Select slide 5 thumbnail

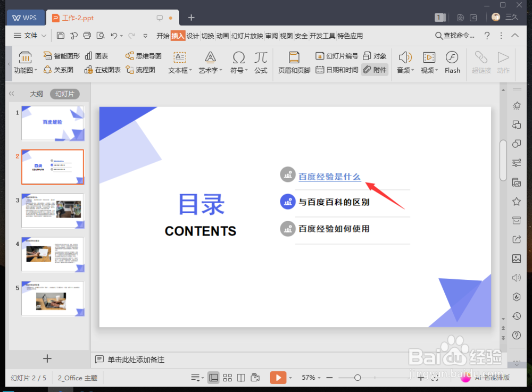(x=53, y=298)
